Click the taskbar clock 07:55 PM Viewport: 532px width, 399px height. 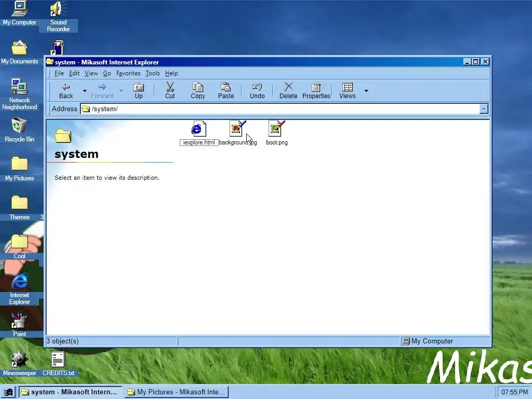(514, 392)
